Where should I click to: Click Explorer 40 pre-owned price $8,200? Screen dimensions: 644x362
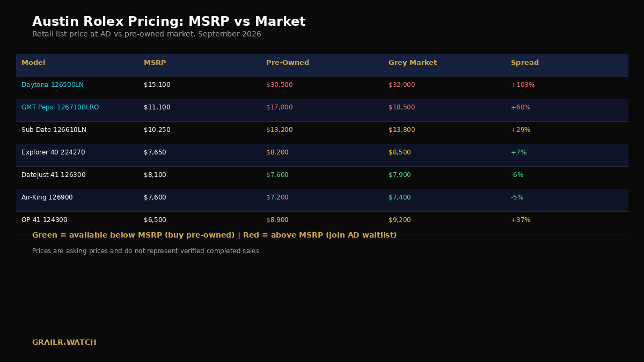(277, 152)
